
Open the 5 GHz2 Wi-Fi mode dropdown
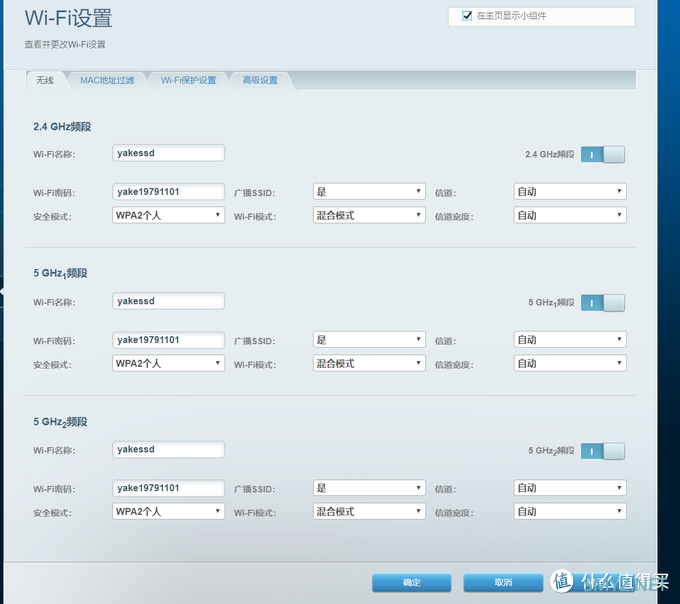point(369,511)
